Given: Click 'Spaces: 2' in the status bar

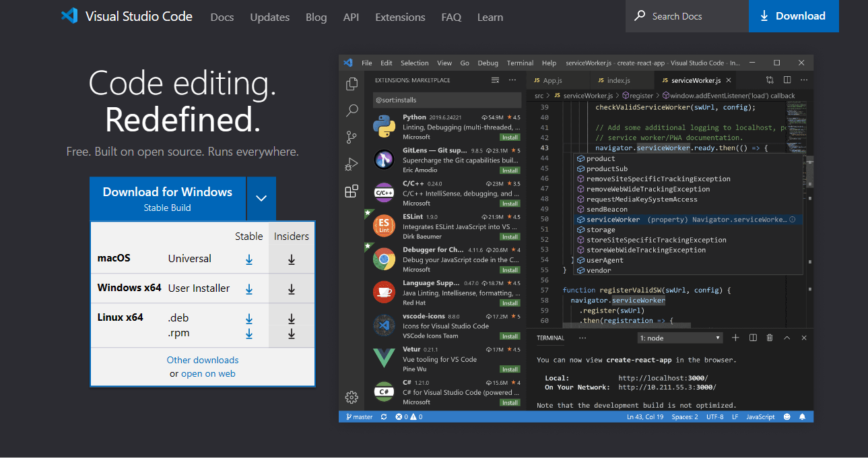Looking at the screenshot, I should point(685,417).
